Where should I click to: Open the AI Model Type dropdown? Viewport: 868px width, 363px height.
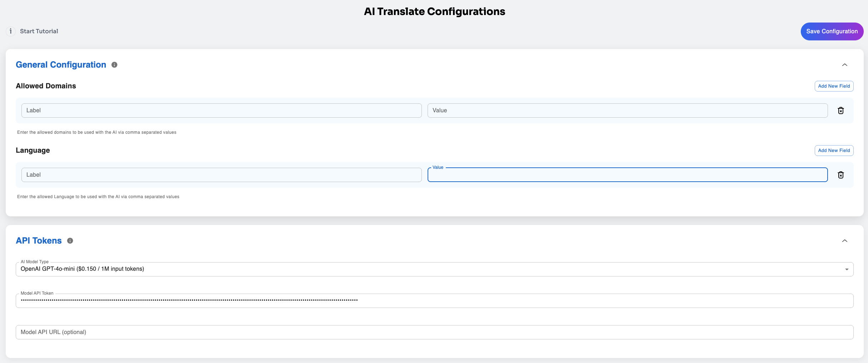click(x=434, y=269)
